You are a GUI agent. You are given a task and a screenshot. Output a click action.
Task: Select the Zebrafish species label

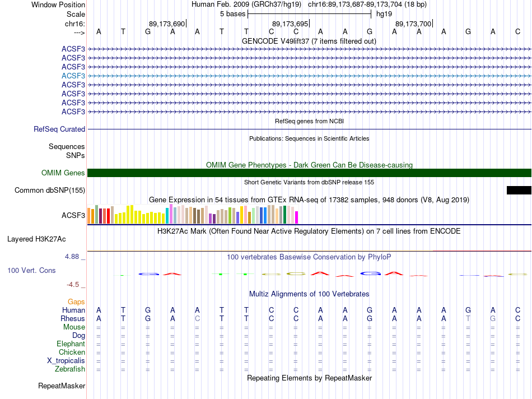pyautogui.click(x=70, y=369)
